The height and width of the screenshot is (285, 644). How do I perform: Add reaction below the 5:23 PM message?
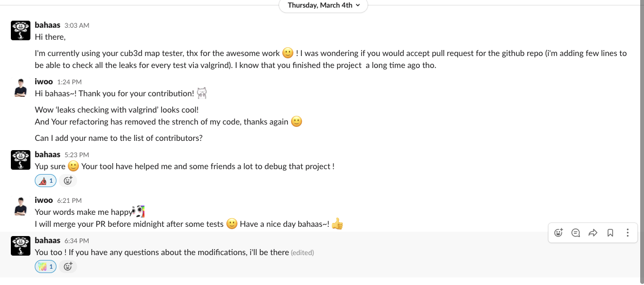click(68, 181)
